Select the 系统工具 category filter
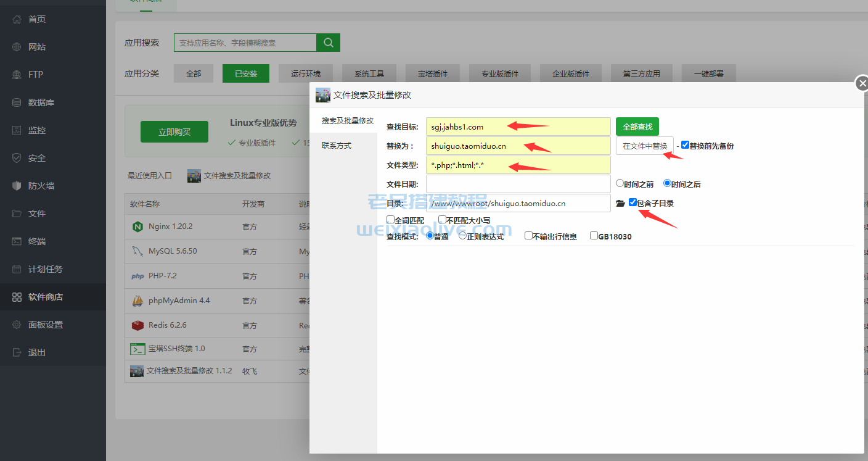 (x=370, y=73)
